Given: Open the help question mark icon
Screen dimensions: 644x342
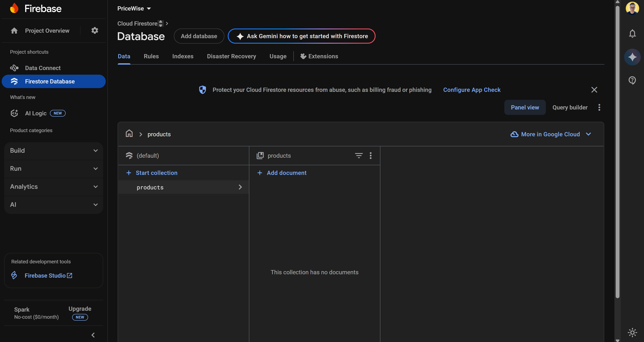Looking at the screenshot, I should tap(632, 80).
